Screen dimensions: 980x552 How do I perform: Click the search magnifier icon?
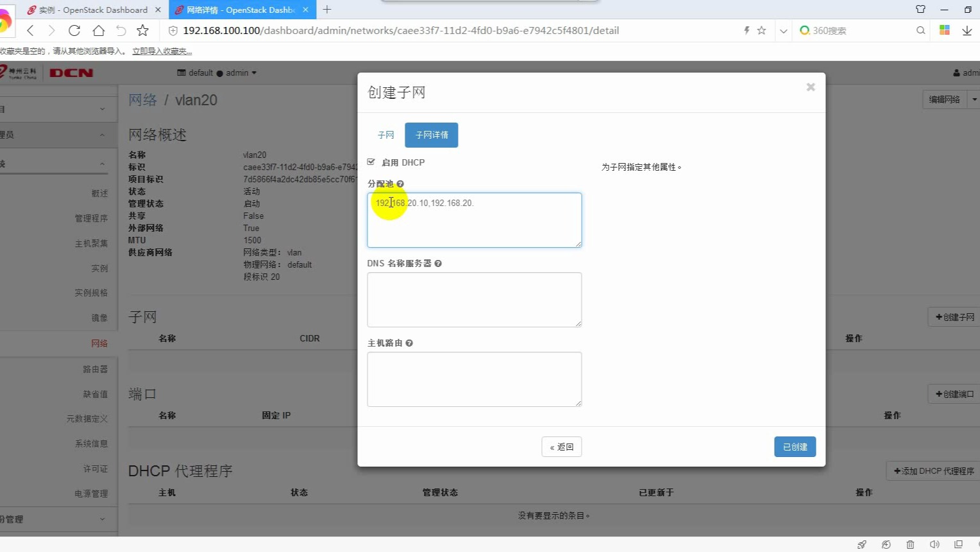(x=920, y=30)
